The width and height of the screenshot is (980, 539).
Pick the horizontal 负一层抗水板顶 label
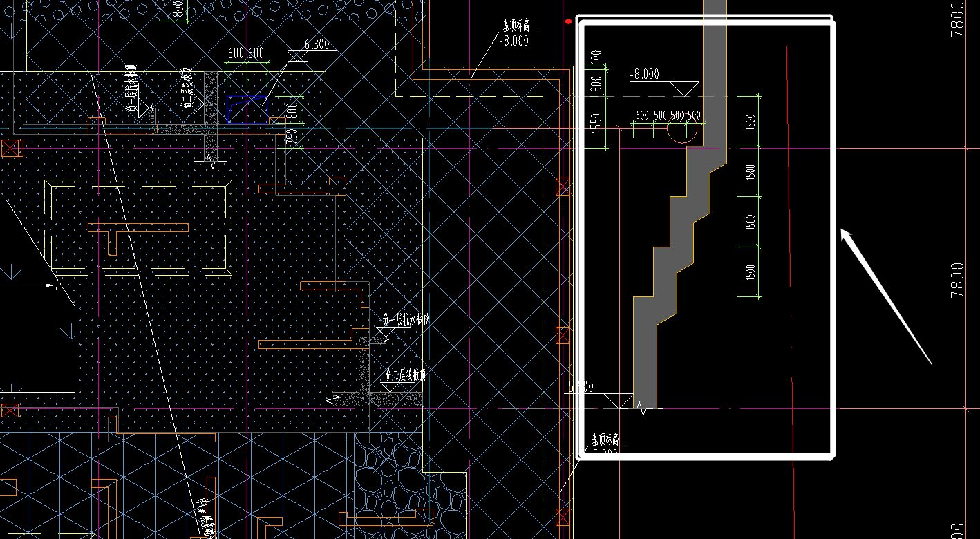click(407, 319)
